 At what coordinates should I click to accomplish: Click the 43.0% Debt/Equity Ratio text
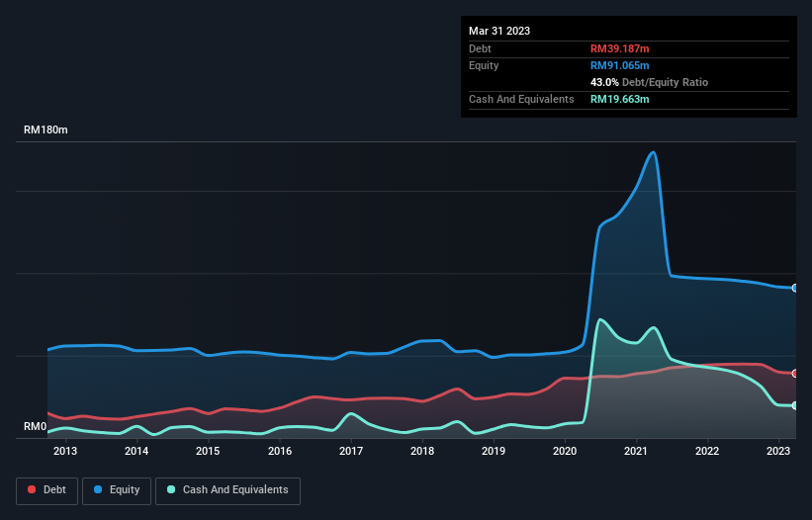(649, 82)
